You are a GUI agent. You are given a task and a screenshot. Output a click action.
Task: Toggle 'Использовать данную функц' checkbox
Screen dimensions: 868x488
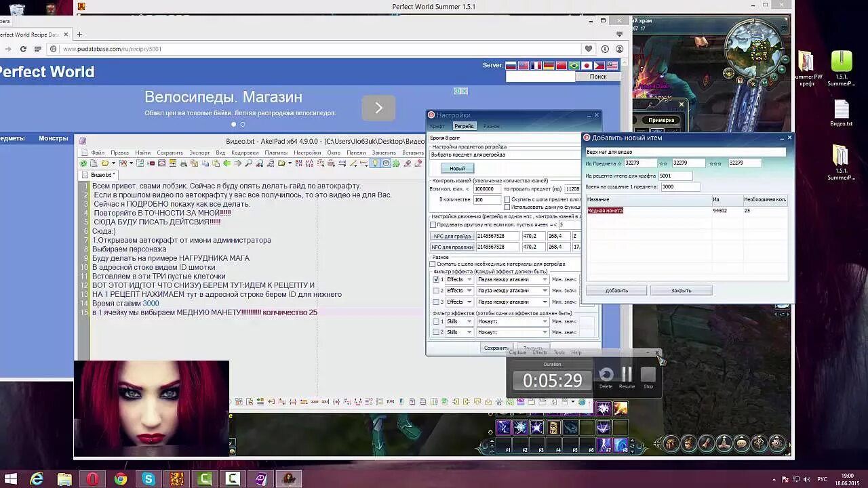pos(507,207)
